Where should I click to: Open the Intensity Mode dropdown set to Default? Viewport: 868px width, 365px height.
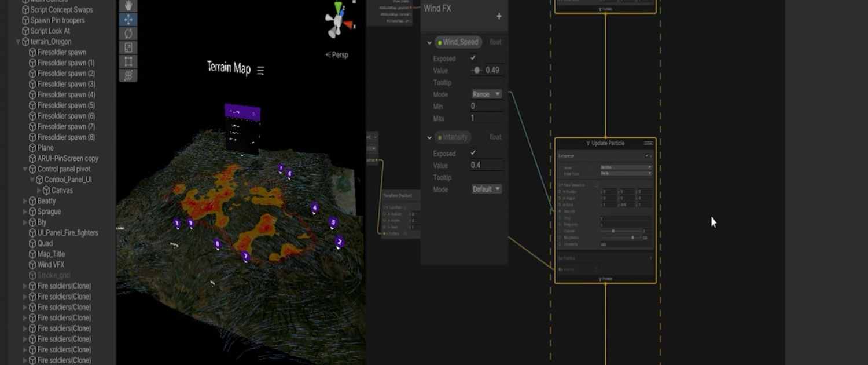[x=486, y=189]
